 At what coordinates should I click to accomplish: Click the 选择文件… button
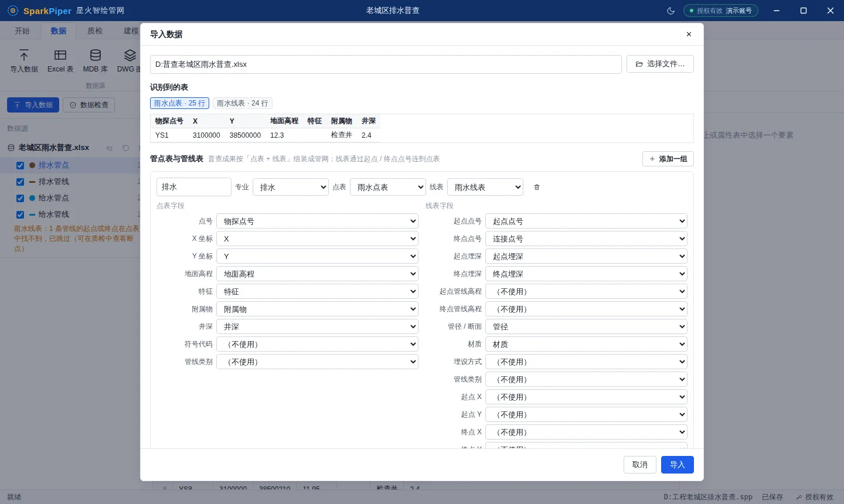click(660, 64)
